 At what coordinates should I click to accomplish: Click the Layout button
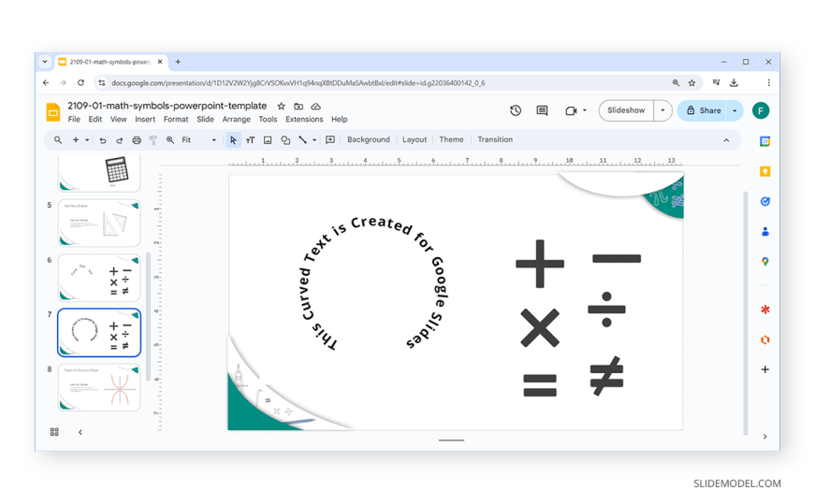pos(414,139)
